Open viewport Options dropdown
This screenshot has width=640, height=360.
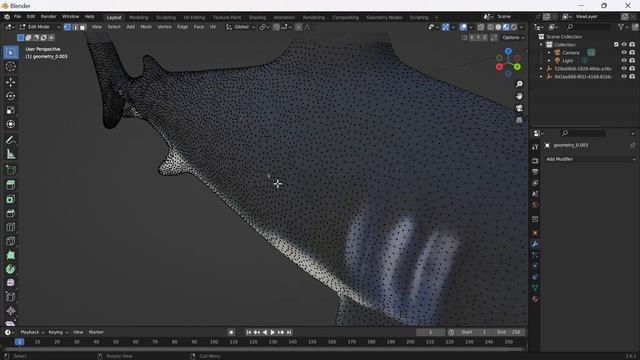[x=513, y=38]
